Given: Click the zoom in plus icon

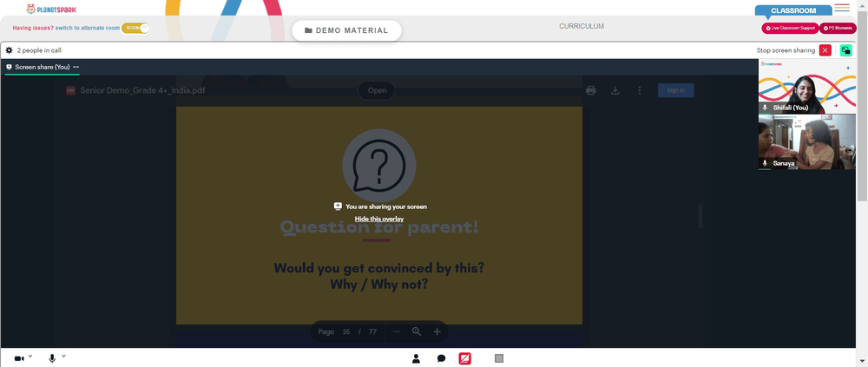Looking at the screenshot, I should (x=437, y=331).
